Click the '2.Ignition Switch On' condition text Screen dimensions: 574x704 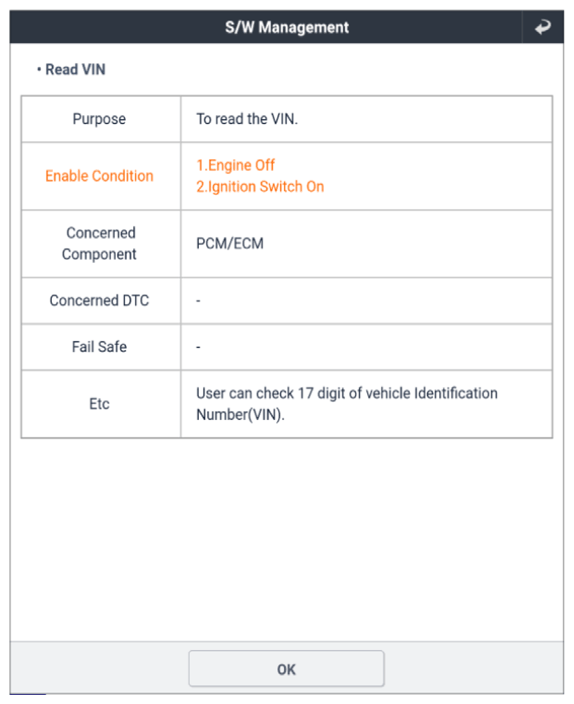tap(260, 187)
